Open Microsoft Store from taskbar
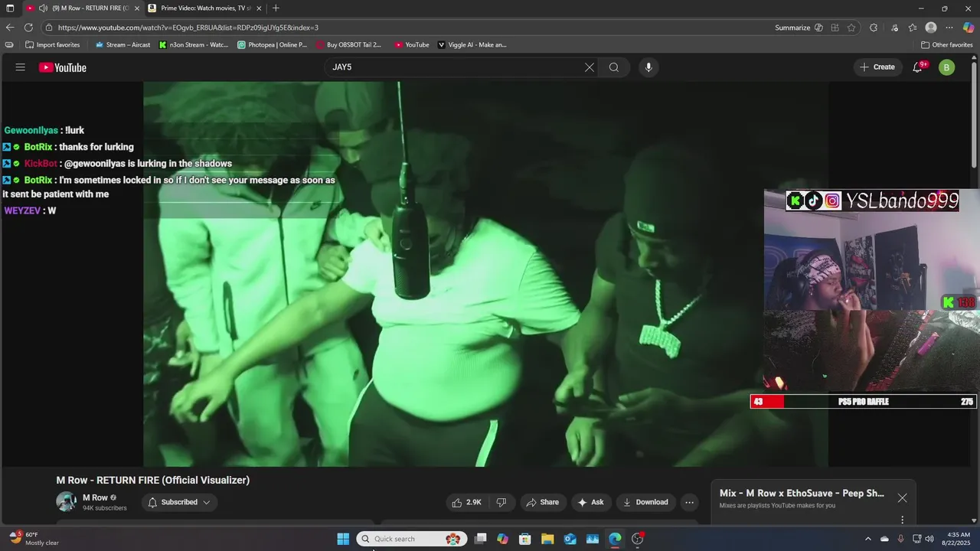This screenshot has height=551, width=980. point(525,539)
